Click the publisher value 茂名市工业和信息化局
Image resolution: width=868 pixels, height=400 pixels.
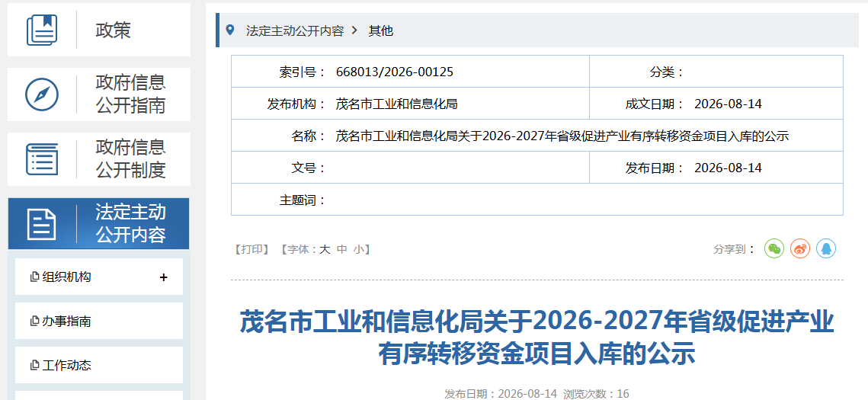397,104
